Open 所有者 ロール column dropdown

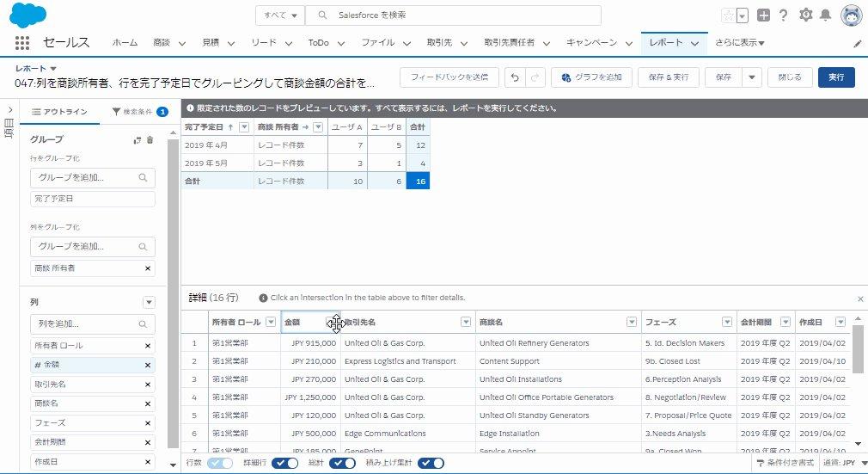tap(271, 322)
